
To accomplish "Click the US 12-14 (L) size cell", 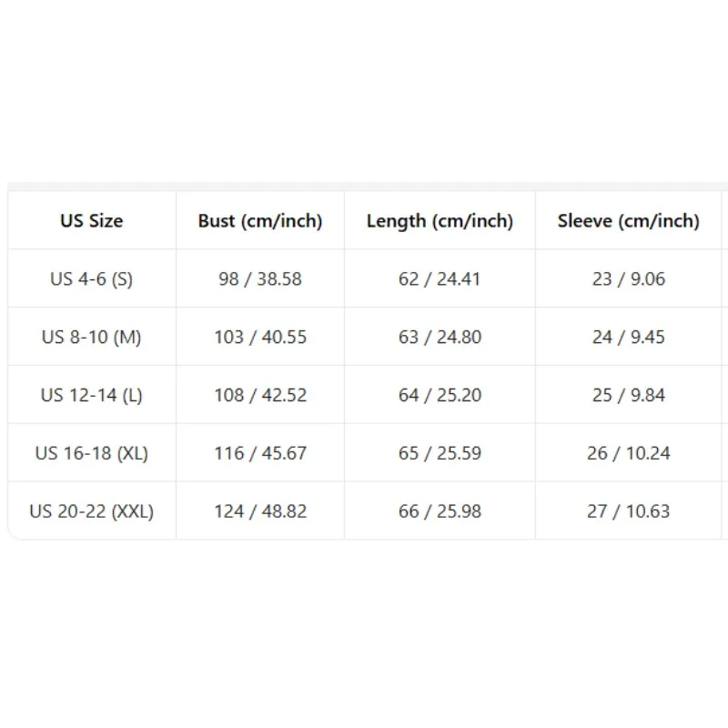I will click(92, 395).
